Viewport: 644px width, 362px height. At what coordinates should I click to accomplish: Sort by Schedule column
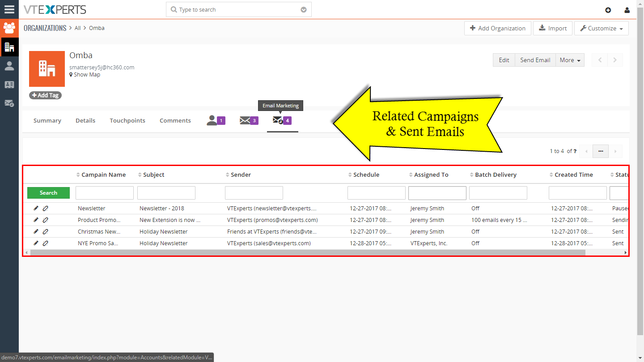click(x=364, y=175)
